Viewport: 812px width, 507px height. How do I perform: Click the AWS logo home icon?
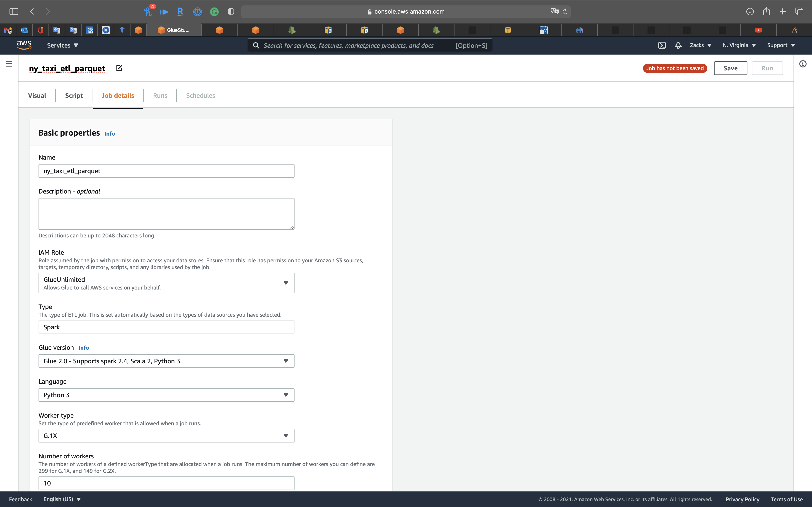[x=24, y=45]
